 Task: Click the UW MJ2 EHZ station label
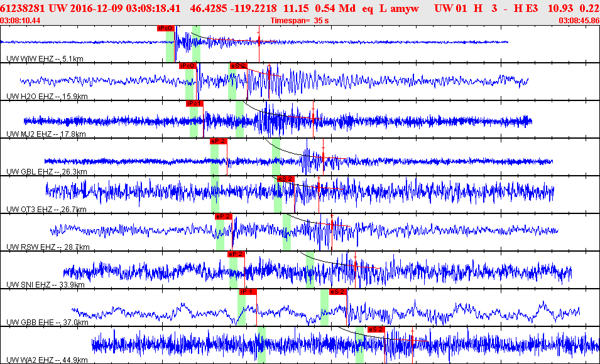pyautogui.click(x=45, y=134)
